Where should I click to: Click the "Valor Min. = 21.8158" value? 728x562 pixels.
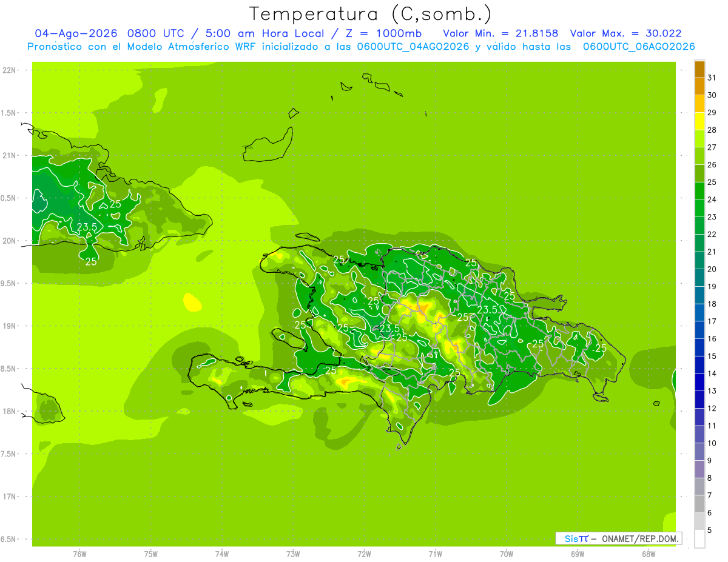point(500,33)
